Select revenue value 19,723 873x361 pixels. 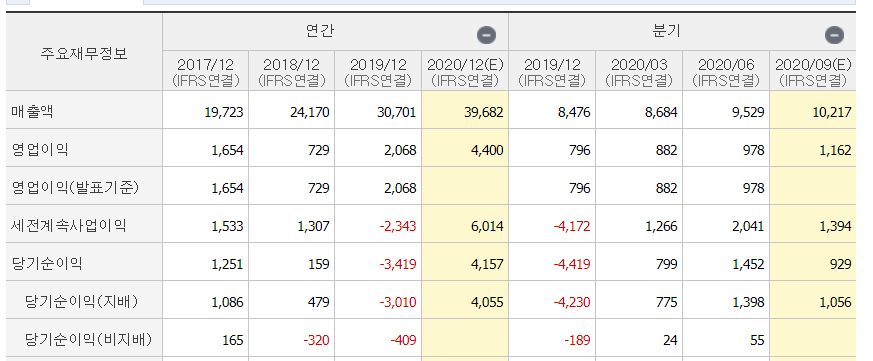(x=224, y=113)
